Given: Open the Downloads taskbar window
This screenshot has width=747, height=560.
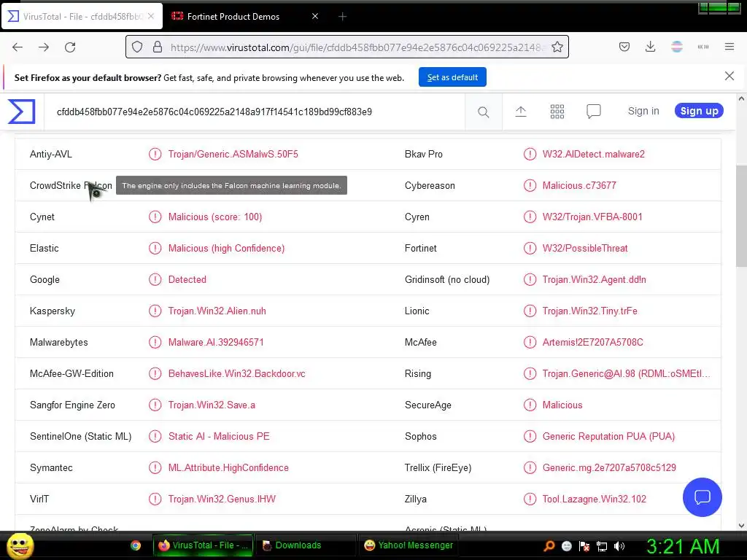Looking at the screenshot, I should (305, 545).
